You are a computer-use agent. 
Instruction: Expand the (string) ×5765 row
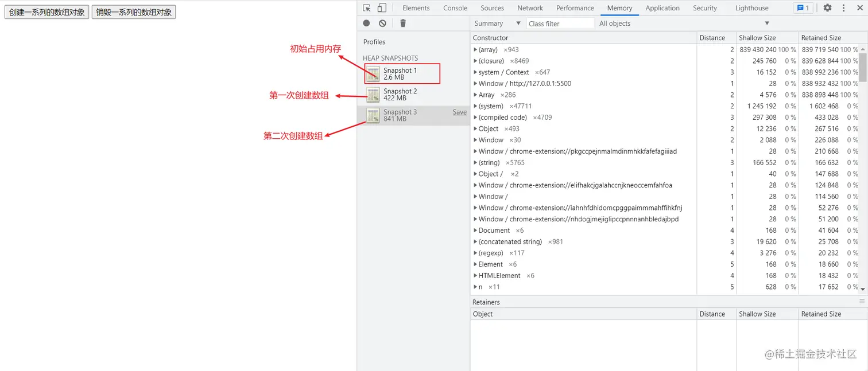click(x=475, y=163)
